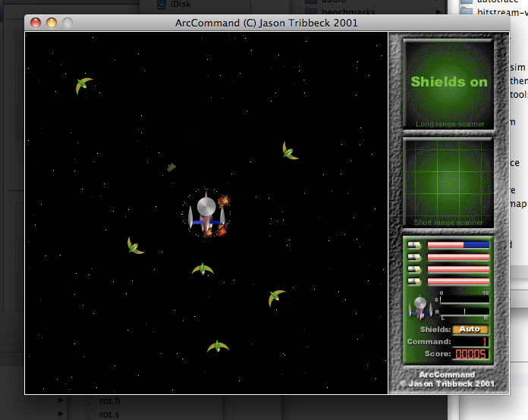Target the green enemy ship nearest the top-left corner

[x=83, y=86]
